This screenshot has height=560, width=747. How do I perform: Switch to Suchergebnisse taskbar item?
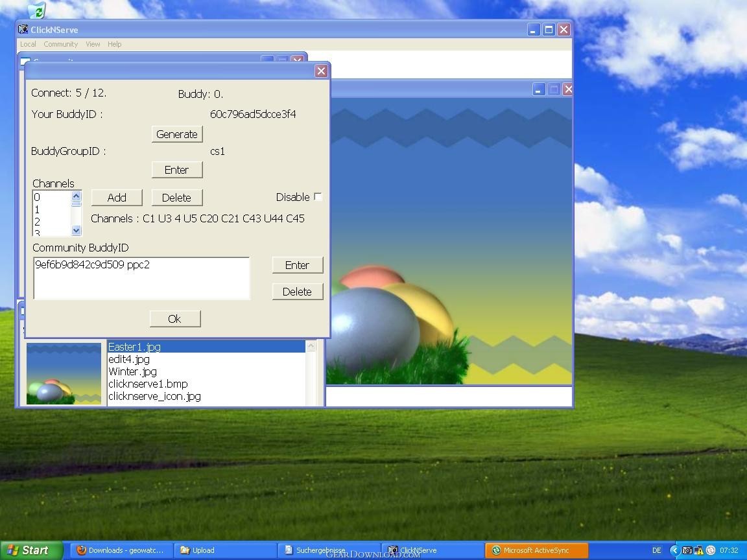click(x=329, y=550)
